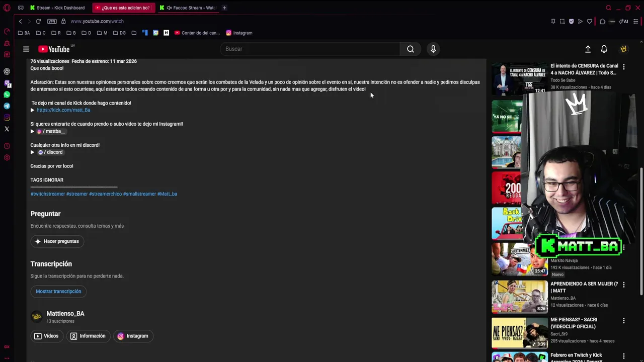Viewport: 644px width, 362px height.
Task: Open the YouTube account avatar menu
Action: coord(623,49)
